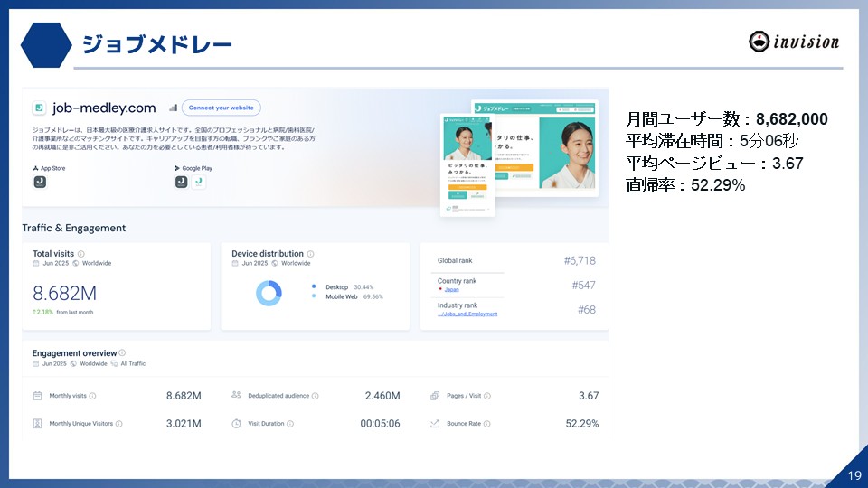Click the mobile site preview thumbnail

point(467,164)
